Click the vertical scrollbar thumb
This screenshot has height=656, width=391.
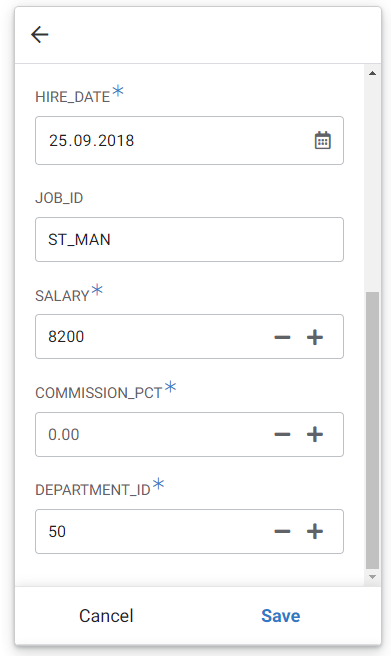point(372,430)
